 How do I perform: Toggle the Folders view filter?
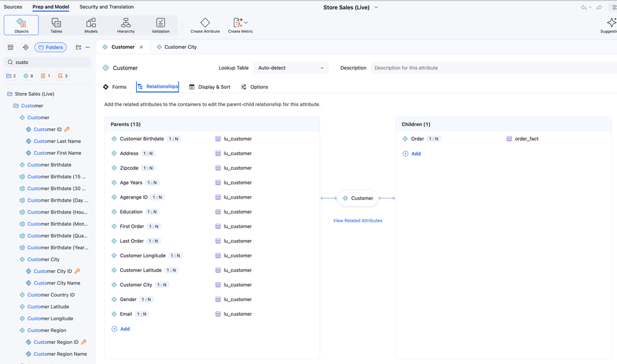[51, 47]
